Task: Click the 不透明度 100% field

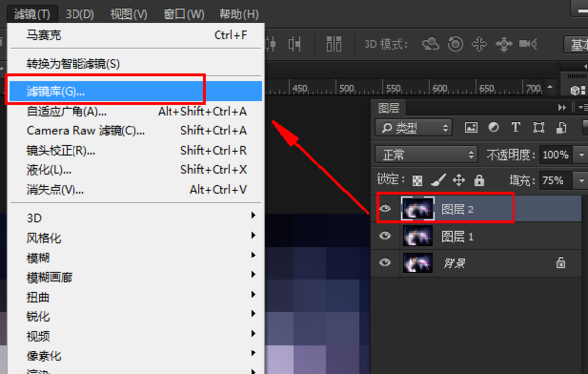Action: 556,155
